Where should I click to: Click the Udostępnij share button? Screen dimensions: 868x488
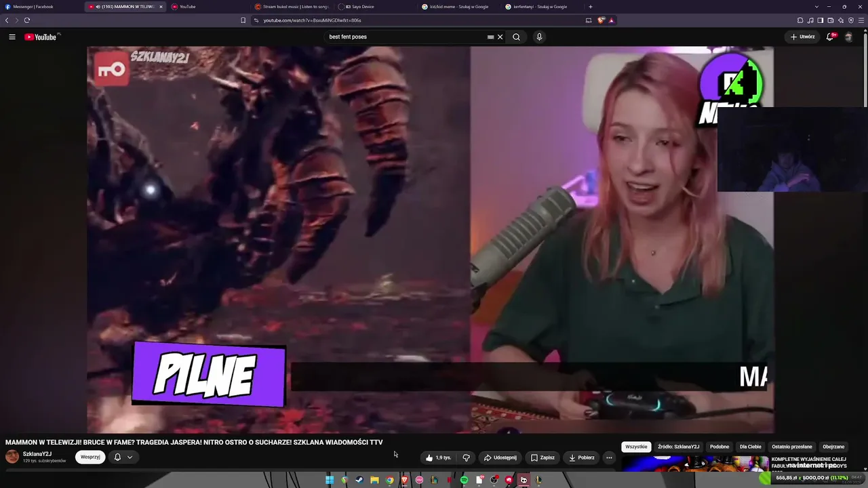[x=500, y=457]
